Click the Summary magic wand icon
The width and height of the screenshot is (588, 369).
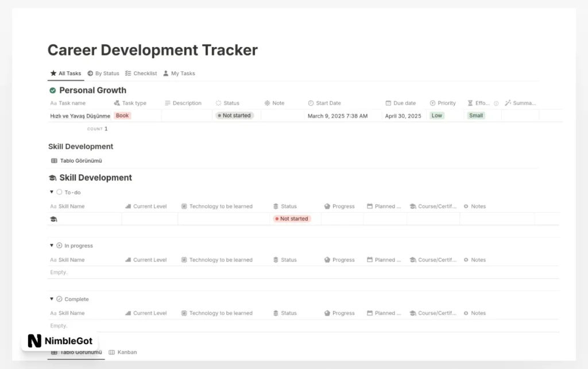(508, 103)
